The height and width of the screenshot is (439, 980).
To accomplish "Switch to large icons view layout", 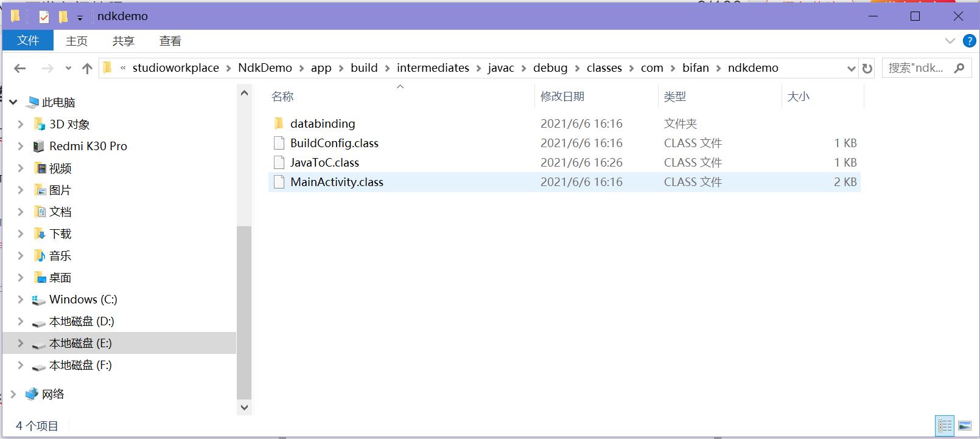I will coord(965,426).
